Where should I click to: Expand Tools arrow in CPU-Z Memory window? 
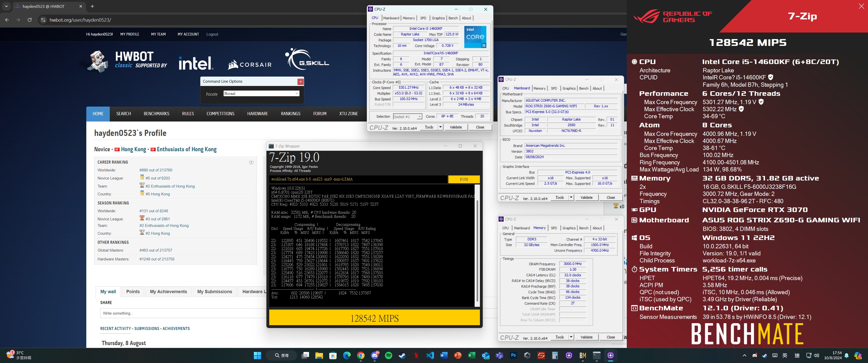pyautogui.click(x=571, y=337)
